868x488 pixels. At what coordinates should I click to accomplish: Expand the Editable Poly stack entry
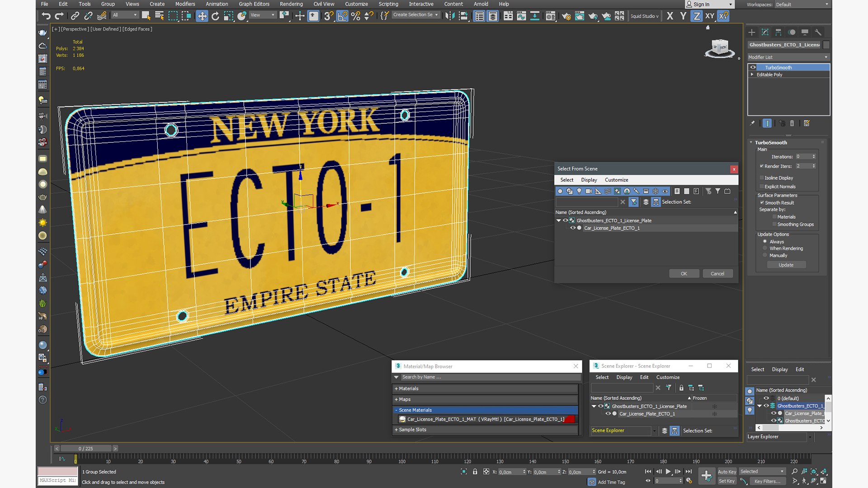(x=752, y=75)
